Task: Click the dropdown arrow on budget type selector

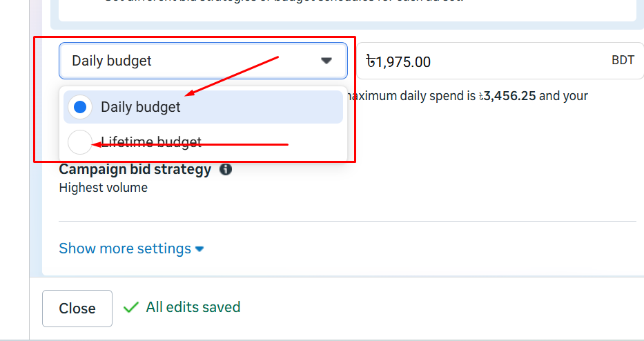Action: [x=326, y=61]
